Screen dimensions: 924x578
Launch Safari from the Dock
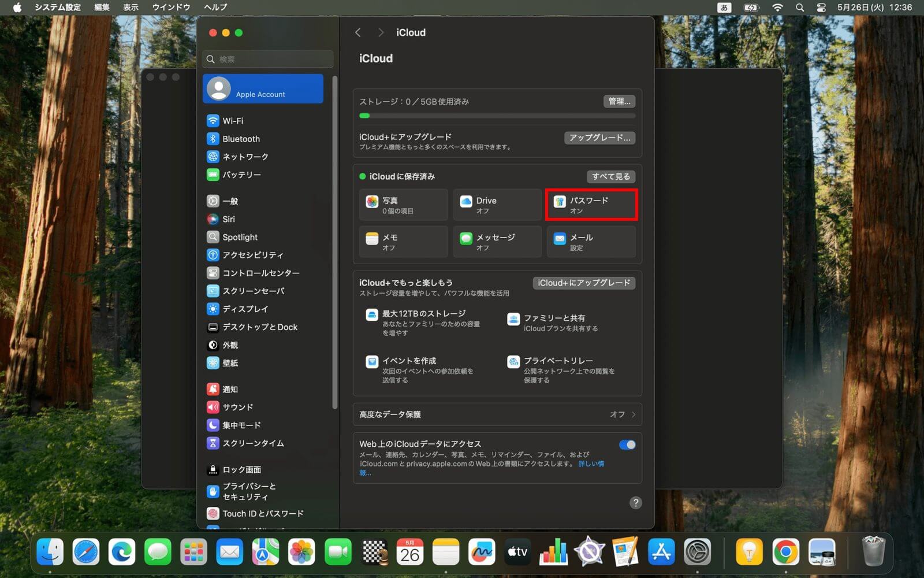click(x=86, y=553)
